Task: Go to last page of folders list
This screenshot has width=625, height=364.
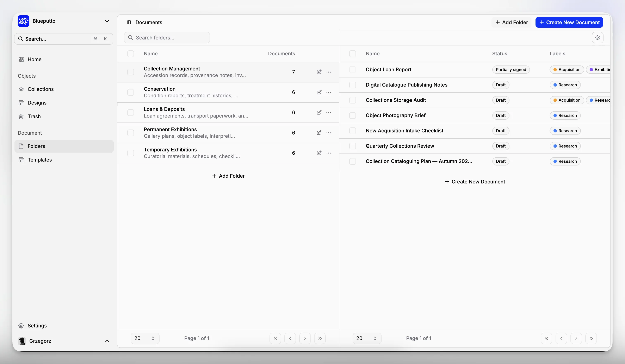Action: point(320,338)
